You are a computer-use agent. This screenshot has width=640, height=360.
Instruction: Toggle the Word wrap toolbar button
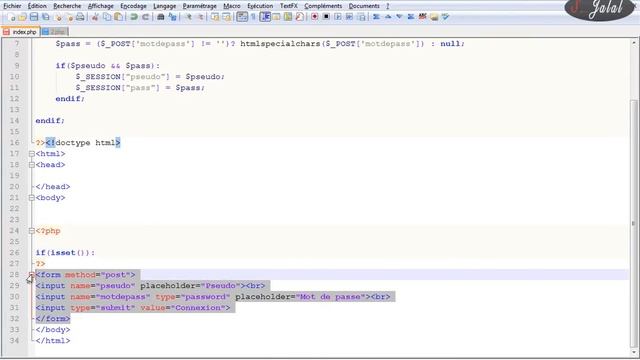pyautogui.click(x=242, y=17)
